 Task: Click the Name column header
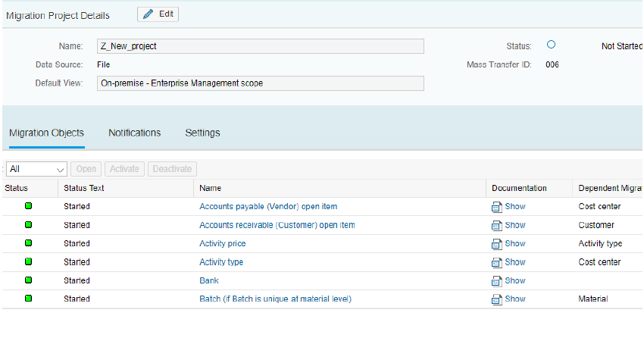tap(211, 188)
